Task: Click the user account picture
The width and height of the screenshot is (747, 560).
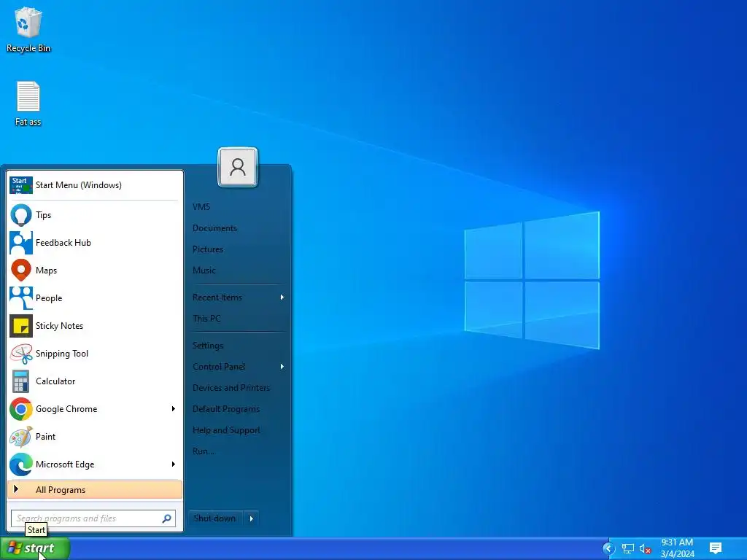Action: [238, 167]
